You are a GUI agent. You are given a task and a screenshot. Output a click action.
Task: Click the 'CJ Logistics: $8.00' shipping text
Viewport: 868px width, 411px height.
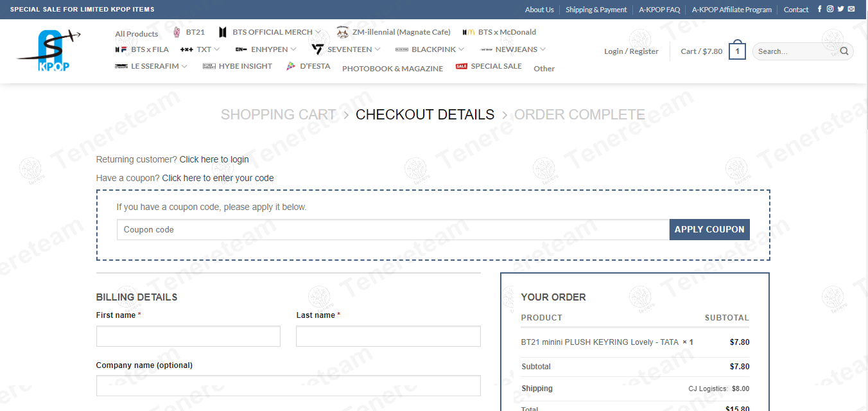click(x=718, y=389)
